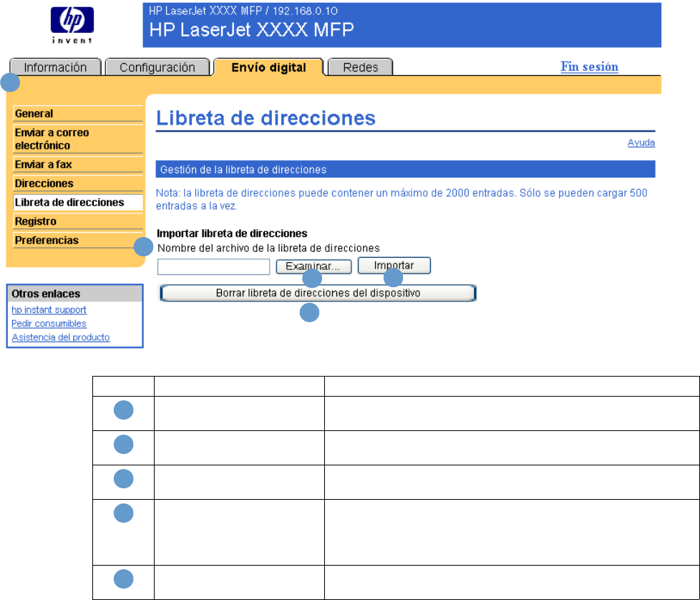Open the hp instant support link
The image size is (700, 600).
point(49,309)
